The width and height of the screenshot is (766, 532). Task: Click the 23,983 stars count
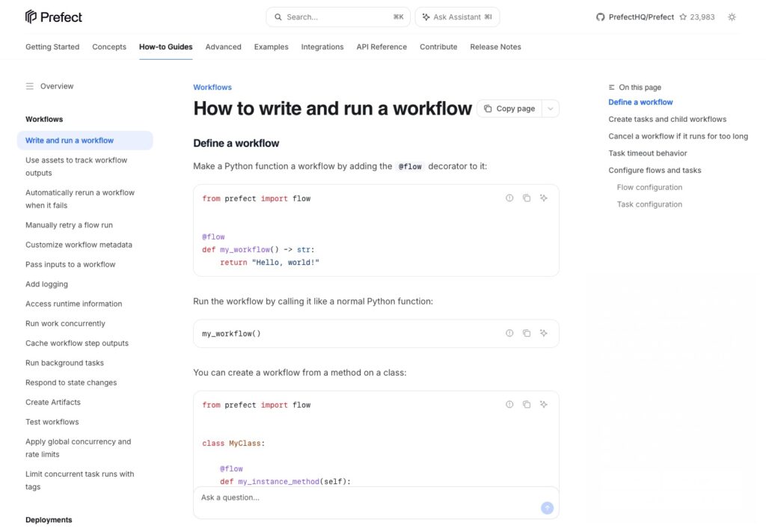702,17
